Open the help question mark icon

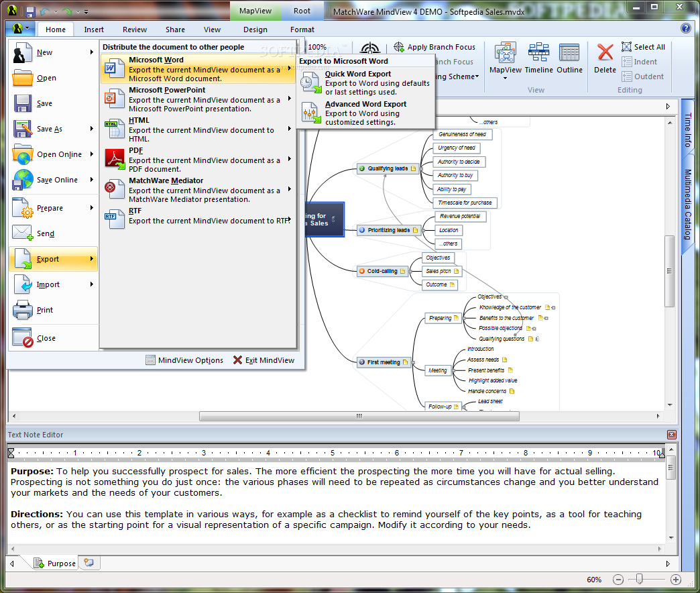[686, 29]
